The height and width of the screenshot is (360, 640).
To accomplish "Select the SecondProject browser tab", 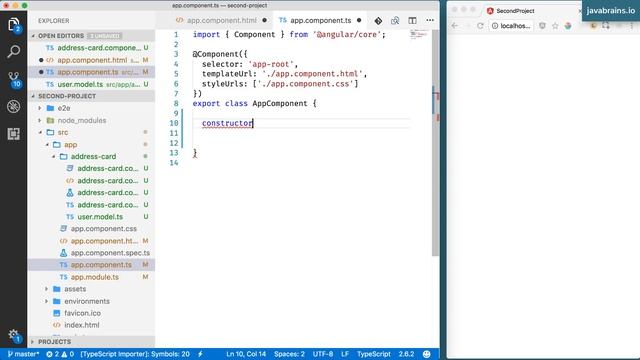I will pyautogui.click(x=515, y=11).
